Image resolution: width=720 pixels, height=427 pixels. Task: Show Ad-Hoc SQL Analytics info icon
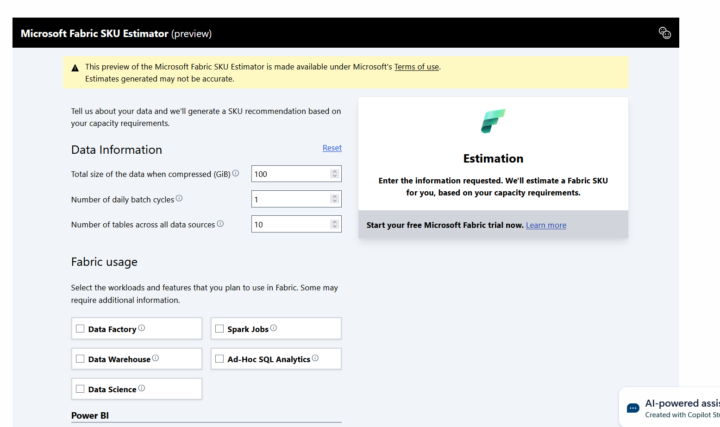(x=315, y=358)
